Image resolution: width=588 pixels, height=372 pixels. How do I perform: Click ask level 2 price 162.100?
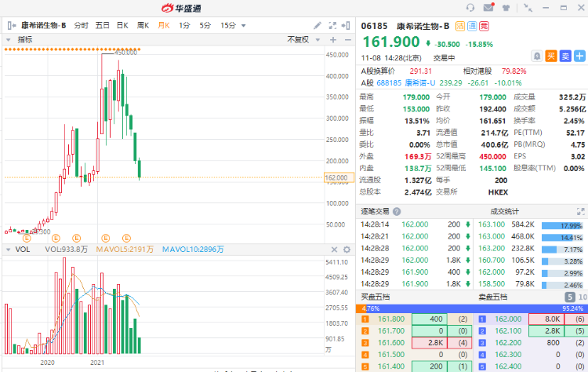point(508,331)
